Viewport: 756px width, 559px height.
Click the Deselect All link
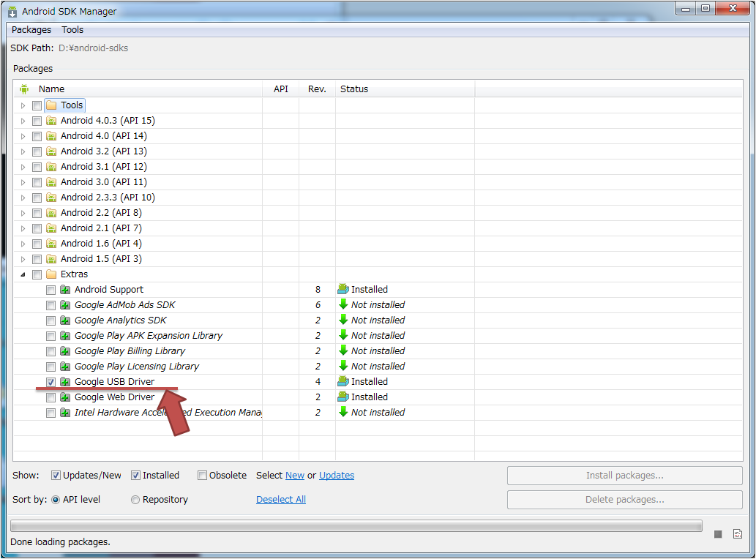coord(281,500)
